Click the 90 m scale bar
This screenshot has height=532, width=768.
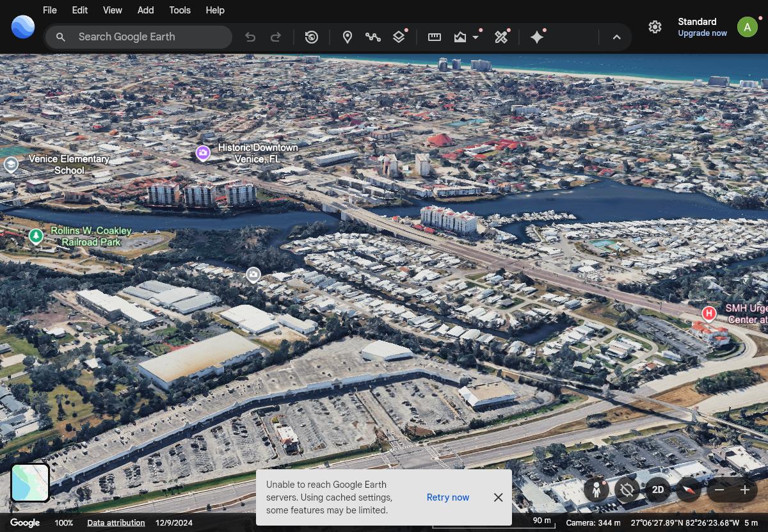coord(493,522)
